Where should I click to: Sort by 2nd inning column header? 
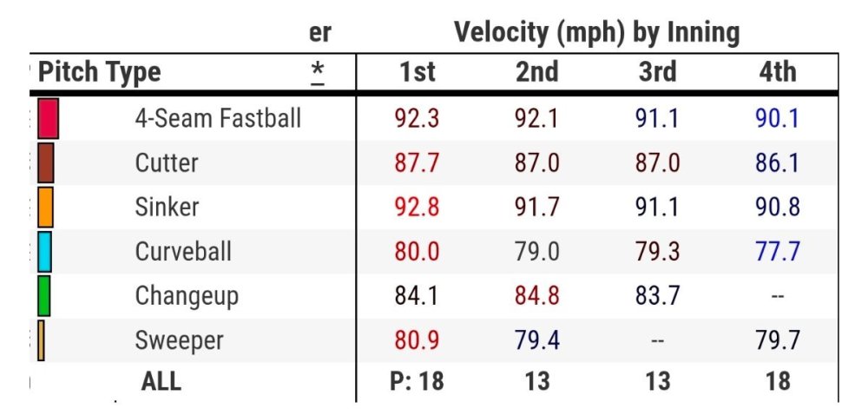537,72
